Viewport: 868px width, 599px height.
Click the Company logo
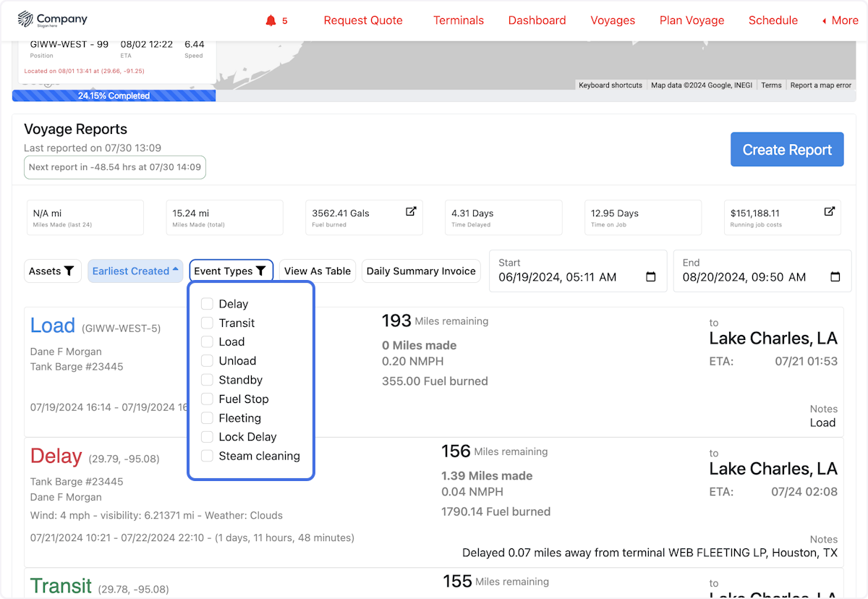click(x=52, y=20)
